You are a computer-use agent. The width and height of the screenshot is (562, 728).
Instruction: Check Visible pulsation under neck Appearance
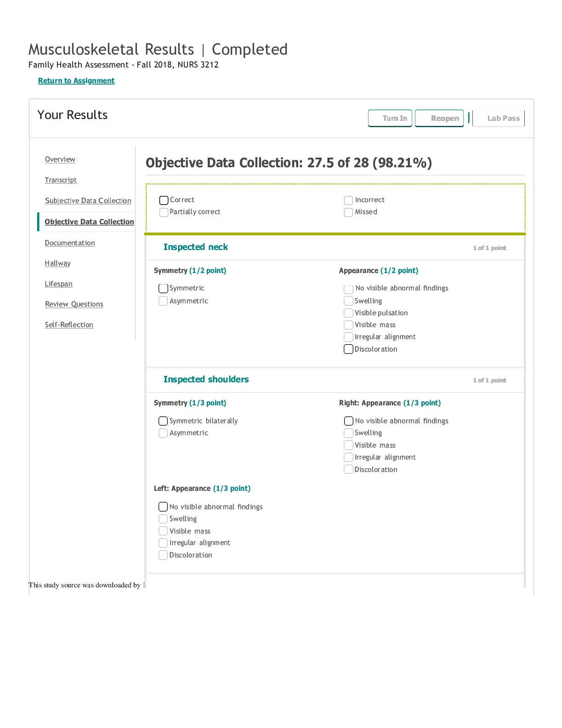point(348,313)
